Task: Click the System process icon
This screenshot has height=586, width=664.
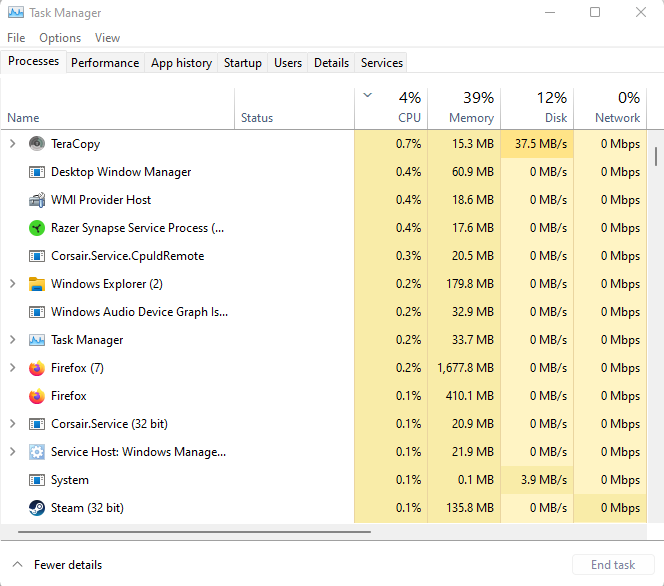Action: [37, 480]
